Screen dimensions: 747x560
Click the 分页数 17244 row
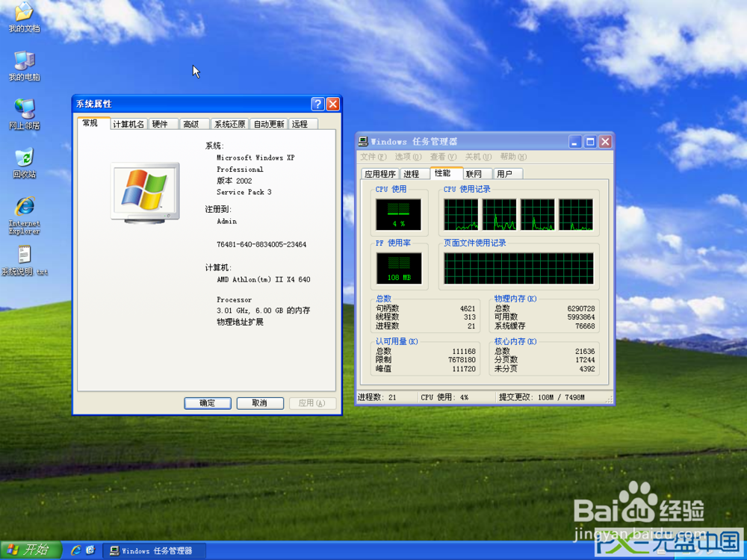click(x=545, y=360)
